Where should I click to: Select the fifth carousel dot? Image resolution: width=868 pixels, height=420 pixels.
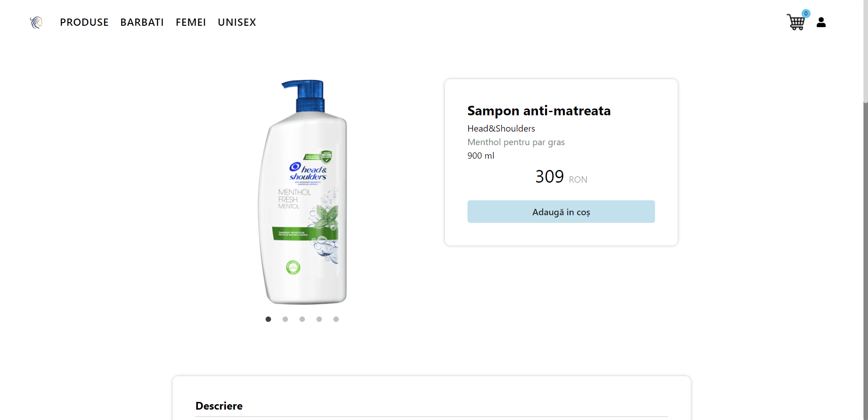[x=336, y=319]
